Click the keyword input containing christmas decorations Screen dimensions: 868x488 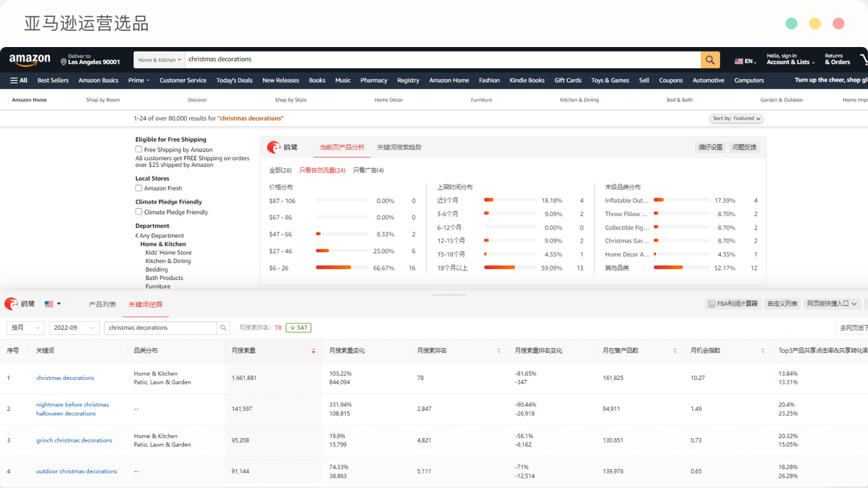tap(160, 328)
